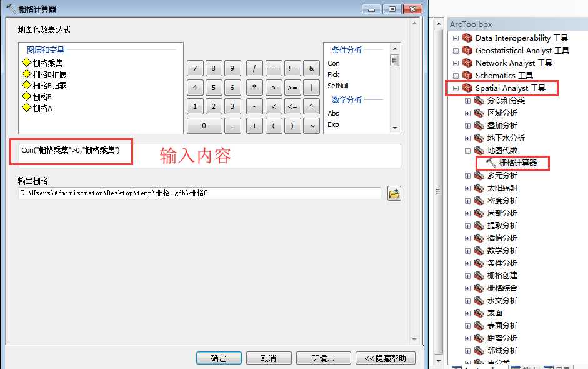Collapse the Spatial Analyst 工具 node
Image resolution: width=588 pixels, height=369 pixels.
coord(456,88)
